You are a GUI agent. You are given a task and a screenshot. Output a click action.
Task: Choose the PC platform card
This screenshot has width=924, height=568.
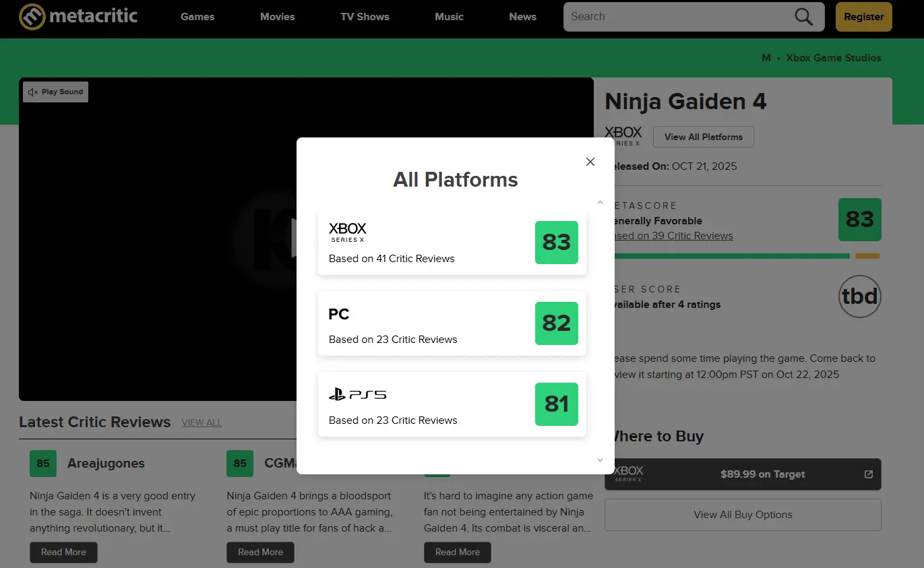[452, 323]
